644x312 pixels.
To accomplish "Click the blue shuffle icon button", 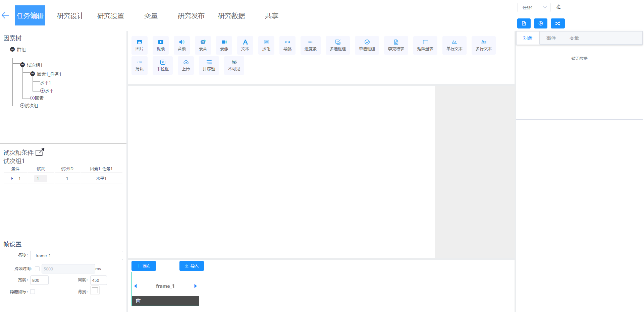I will pyautogui.click(x=558, y=23).
